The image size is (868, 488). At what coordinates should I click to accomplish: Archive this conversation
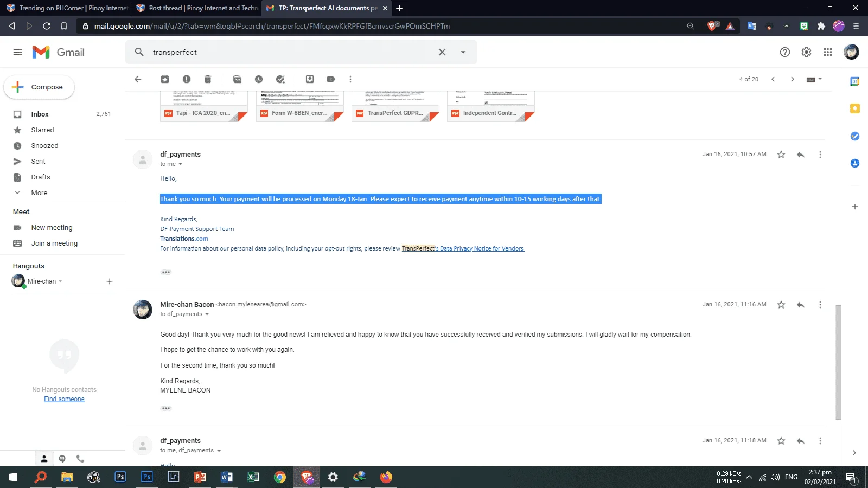point(165,79)
